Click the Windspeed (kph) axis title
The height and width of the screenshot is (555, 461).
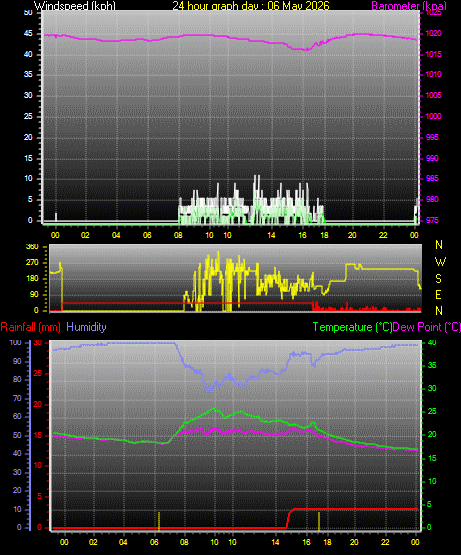tap(75, 6)
